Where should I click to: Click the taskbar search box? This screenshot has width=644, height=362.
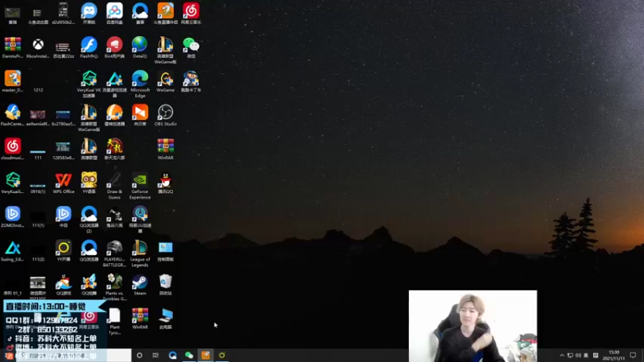[74, 356]
